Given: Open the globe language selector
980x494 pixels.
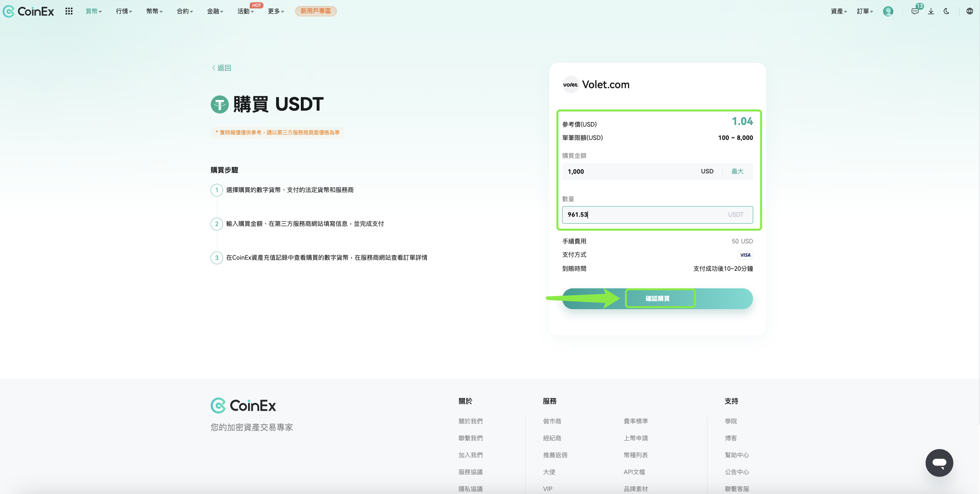Looking at the screenshot, I should tap(969, 11).
